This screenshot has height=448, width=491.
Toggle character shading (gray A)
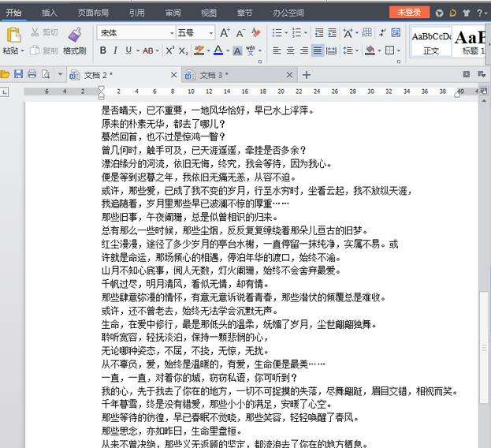click(237, 50)
